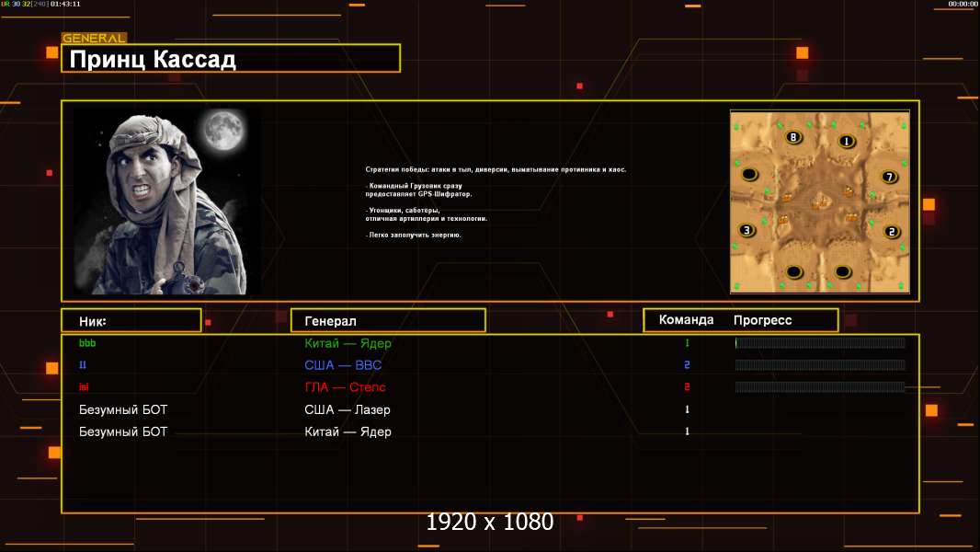This screenshot has width=980, height=552.
Task: Click the GENERAL label badge
Action: click(94, 39)
